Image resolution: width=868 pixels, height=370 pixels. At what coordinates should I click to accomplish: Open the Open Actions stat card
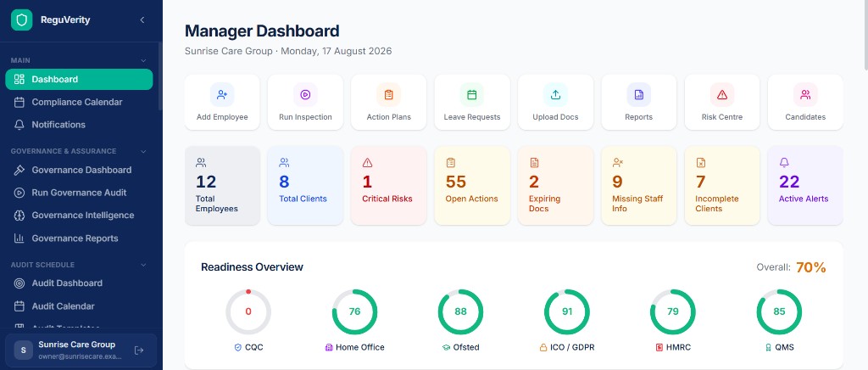472,186
